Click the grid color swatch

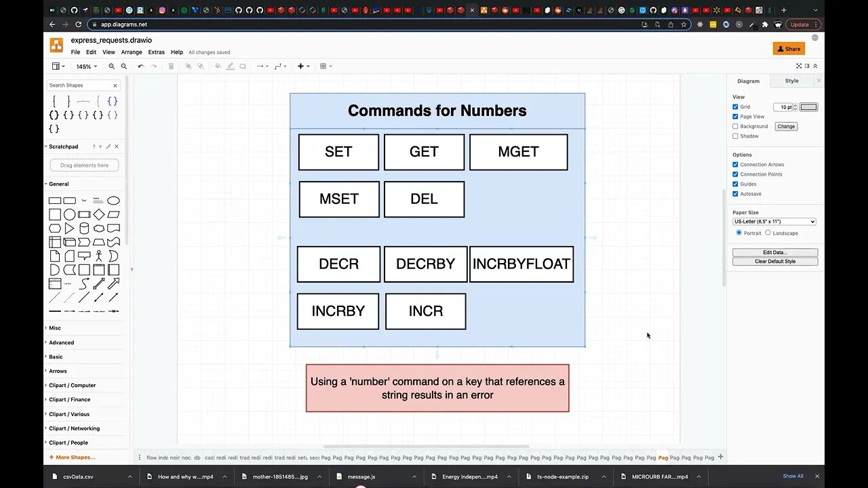tap(808, 107)
